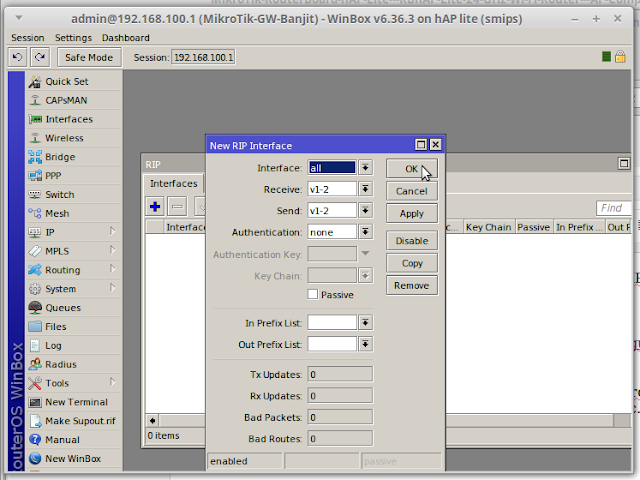
Task: Select Interfaces tab in RIP window
Action: 173,184
